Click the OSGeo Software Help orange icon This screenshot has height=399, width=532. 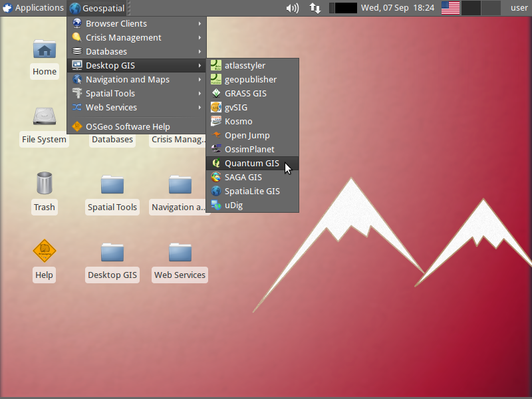[x=77, y=126]
